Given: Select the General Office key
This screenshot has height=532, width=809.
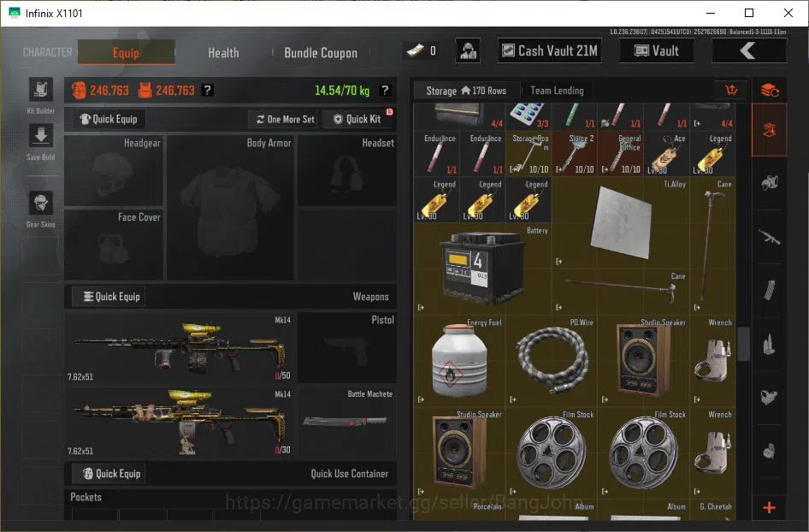Looking at the screenshot, I should tap(621, 154).
